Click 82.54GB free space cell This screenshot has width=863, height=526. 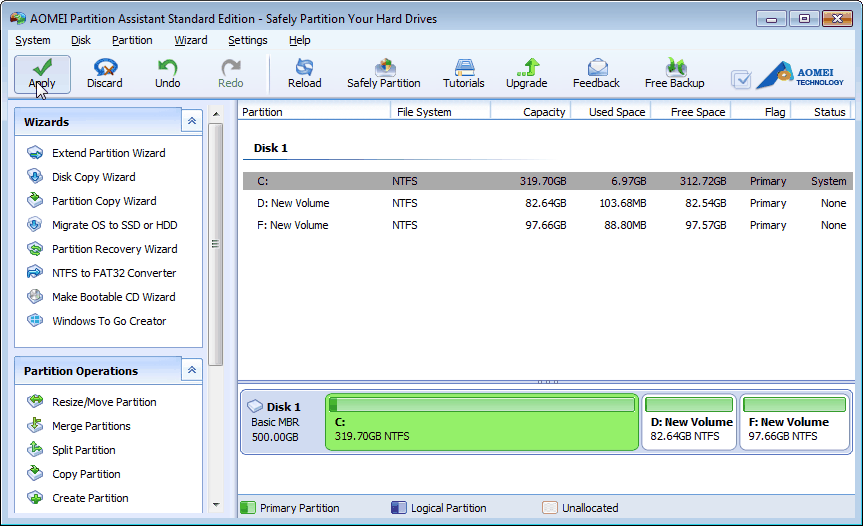point(706,203)
